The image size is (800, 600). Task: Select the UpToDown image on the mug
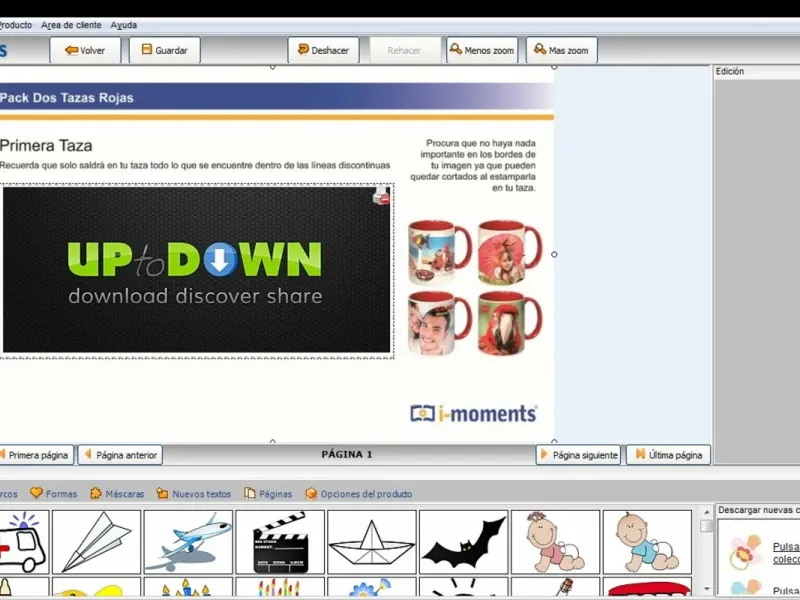click(x=196, y=270)
